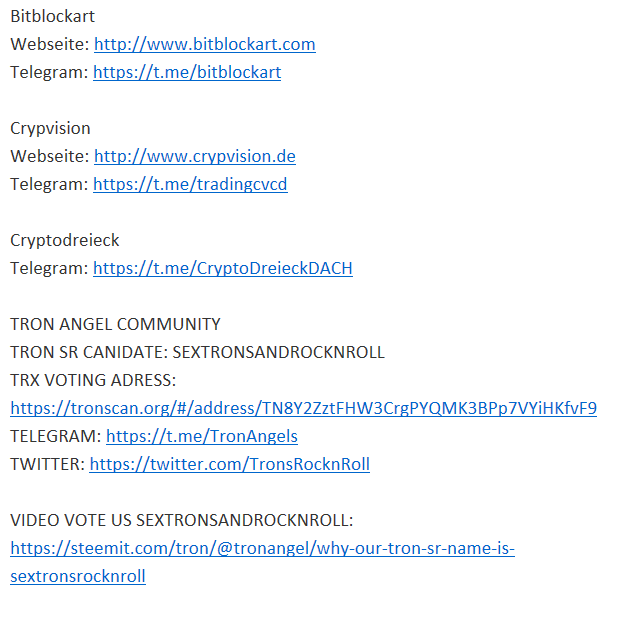The width and height of the screenshot is (644, 618).
Task: Click the VIDEO VOTE US SEXTRONSANDROCKNROLL heading
Action: click(182, 520)
